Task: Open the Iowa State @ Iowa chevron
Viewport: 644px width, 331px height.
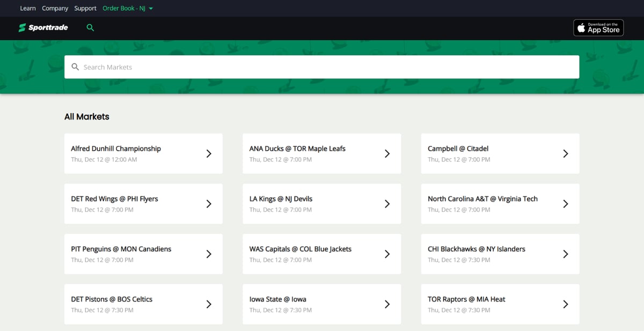Action: (387, 304)
